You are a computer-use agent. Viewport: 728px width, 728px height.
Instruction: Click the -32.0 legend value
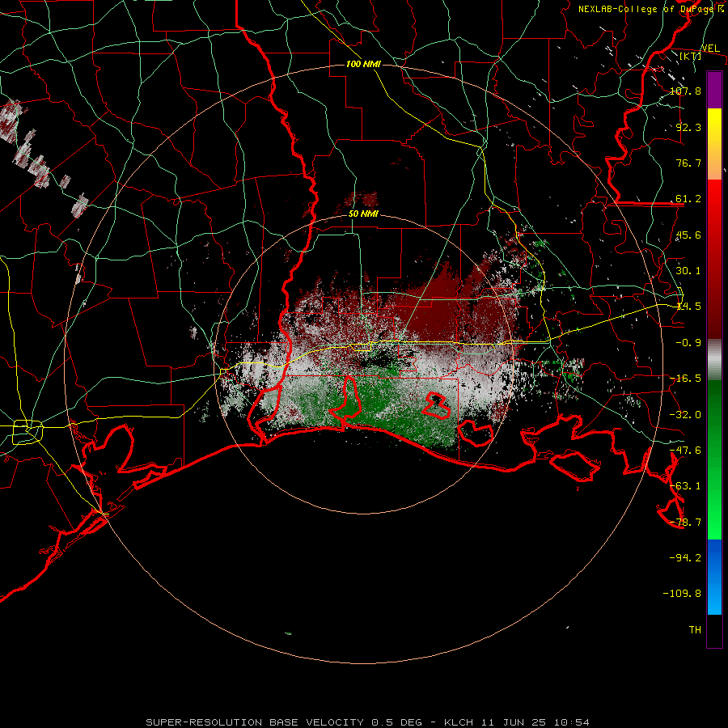[x=685, y=414]
